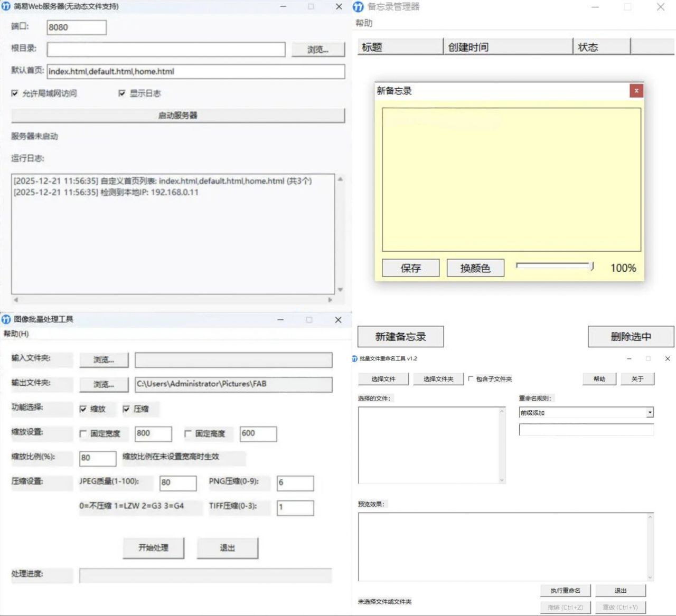Click the run log's scroll-down arrow
Viewport: 676px width, 616px height.
tap(340, 289)
